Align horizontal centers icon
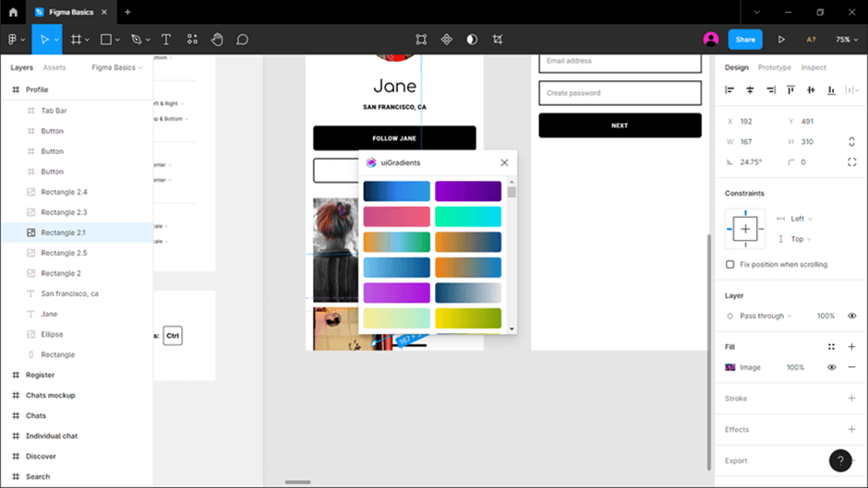 coord(750,89)
